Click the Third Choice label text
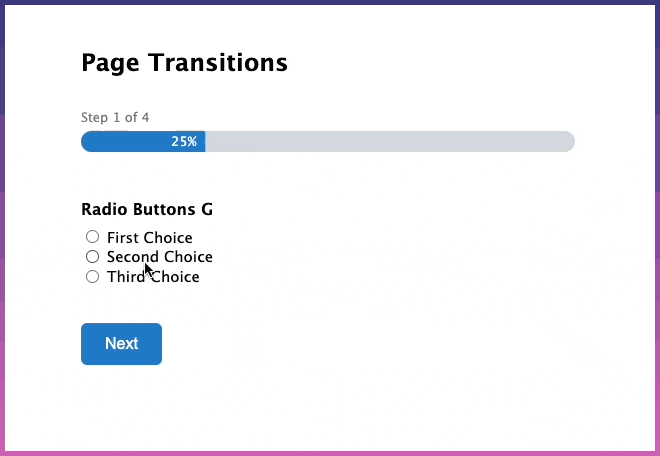 (x=153, y=277)
